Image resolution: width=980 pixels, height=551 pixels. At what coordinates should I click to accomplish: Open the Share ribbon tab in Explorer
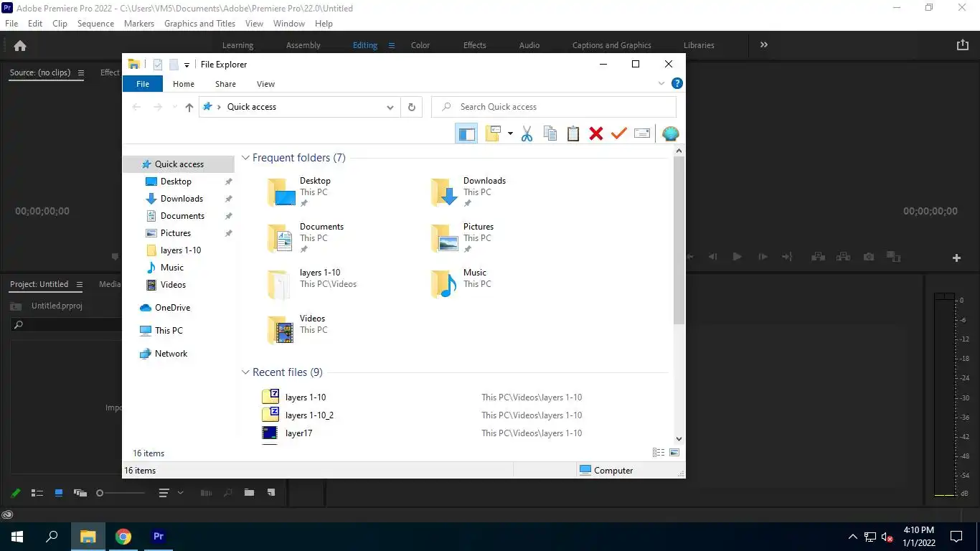(225, 84)
